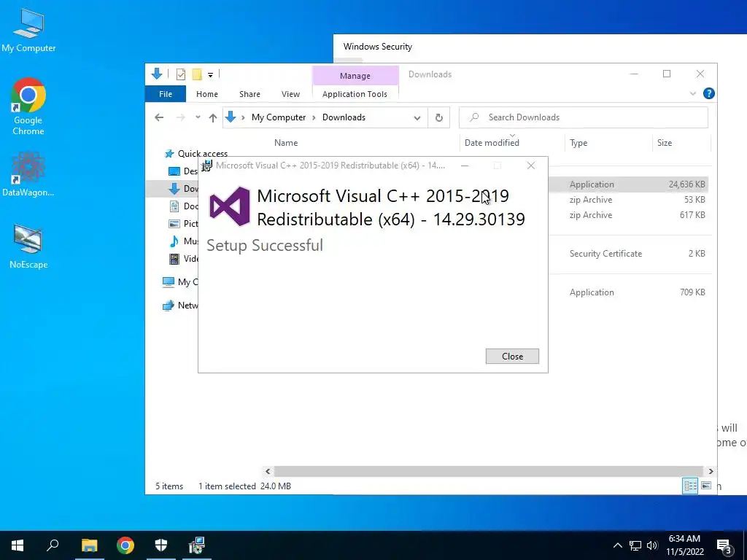Open NoEscape desktop icon
Screen dimensions: 747x560
click(x=28, y=246)
